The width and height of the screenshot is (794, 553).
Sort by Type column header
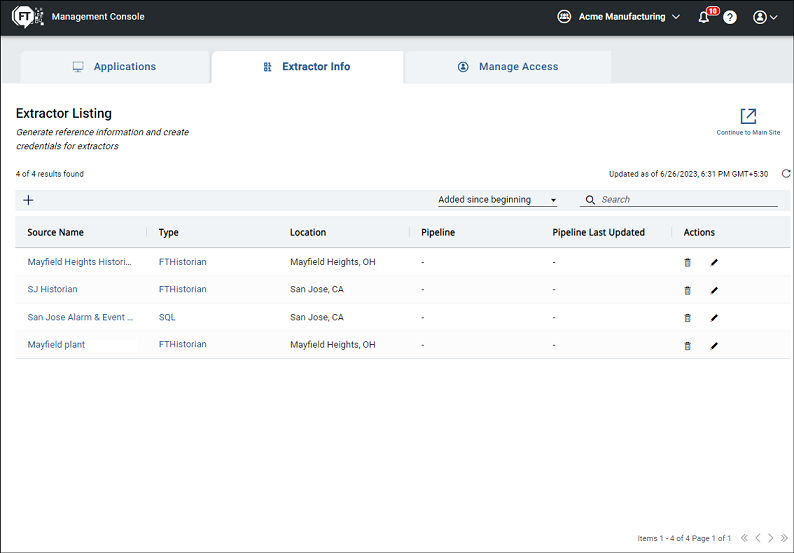click(x=169, y=232)
